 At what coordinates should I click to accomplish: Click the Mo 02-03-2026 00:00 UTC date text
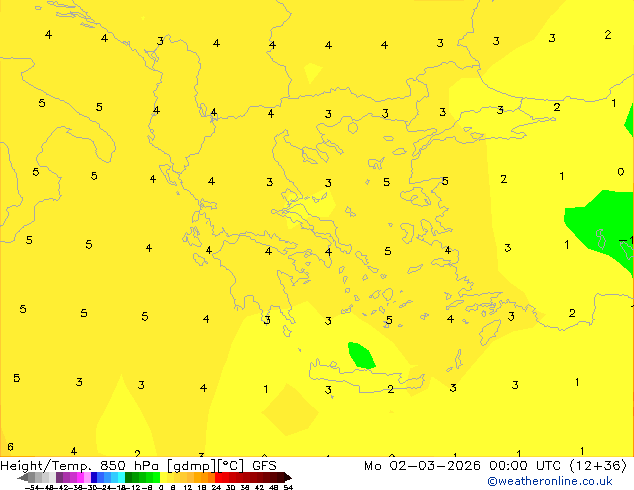coord(464,466)
